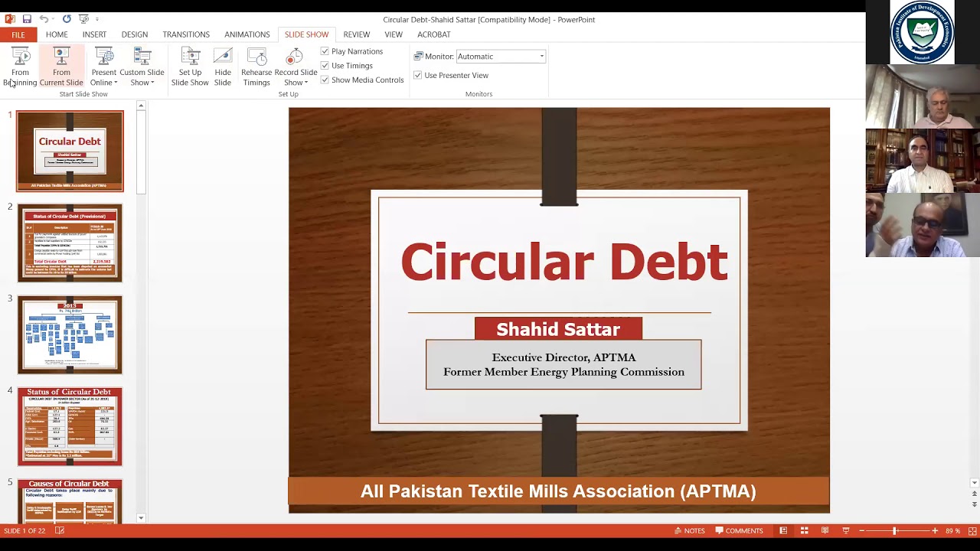Click quick access Start From Beginning icon
The image size is (980, 551).
tap(83, 19)
